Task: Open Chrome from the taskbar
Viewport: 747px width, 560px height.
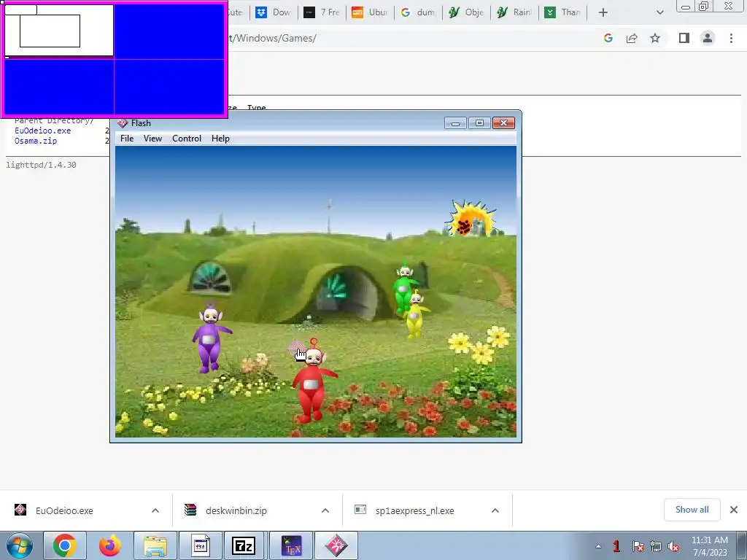Action: coord(64,545)
